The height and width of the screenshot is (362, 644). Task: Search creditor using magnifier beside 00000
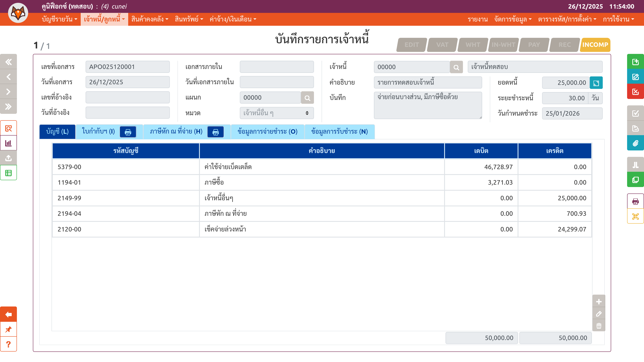click(456, 67)
